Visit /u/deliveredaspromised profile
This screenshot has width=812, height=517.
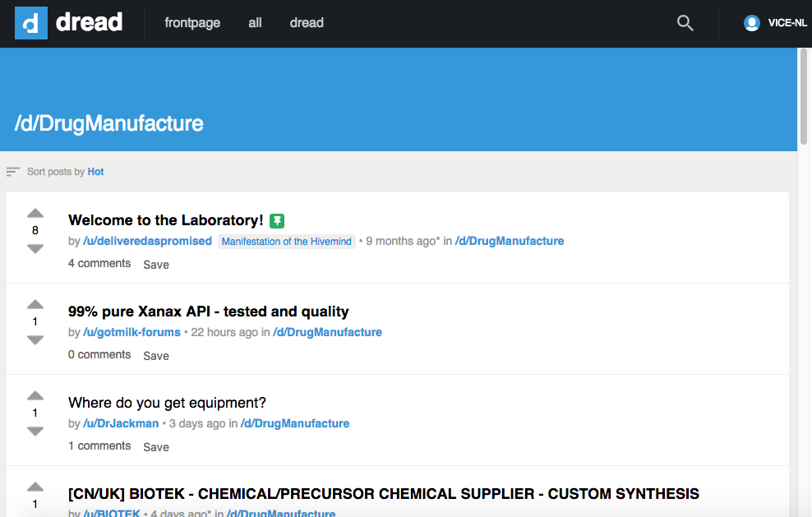(x=148, y=241)
